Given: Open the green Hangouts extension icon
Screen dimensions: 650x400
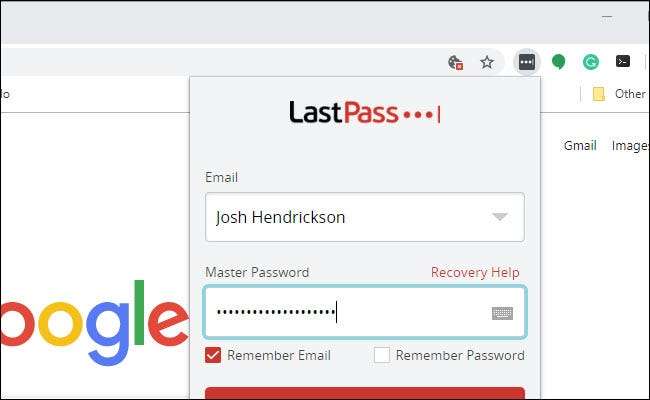Looking at the screenshot, I should pos(558,62).
